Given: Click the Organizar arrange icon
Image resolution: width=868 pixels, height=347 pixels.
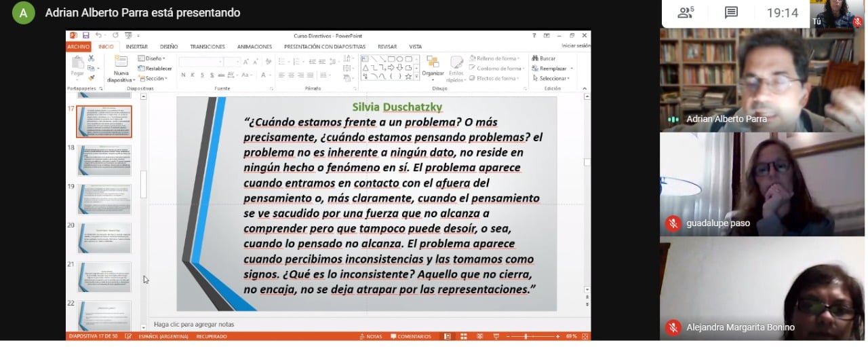Looking at the screenshot, I should pos(433,62).
